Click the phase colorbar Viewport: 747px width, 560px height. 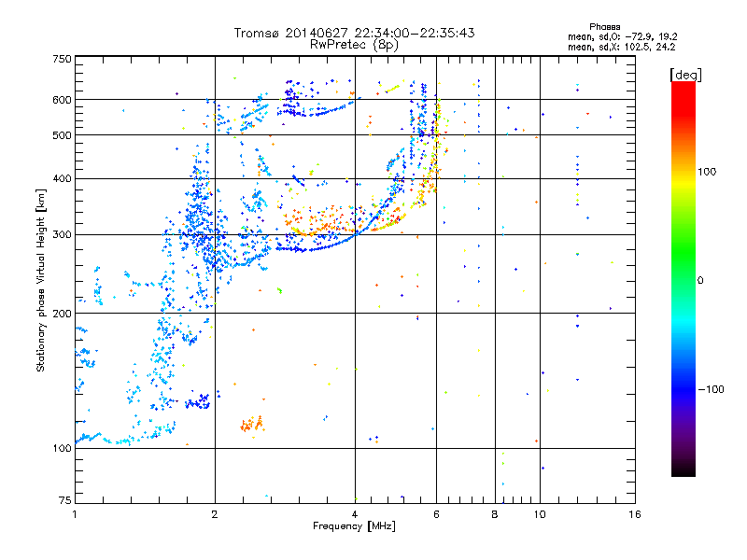[684, 279]
